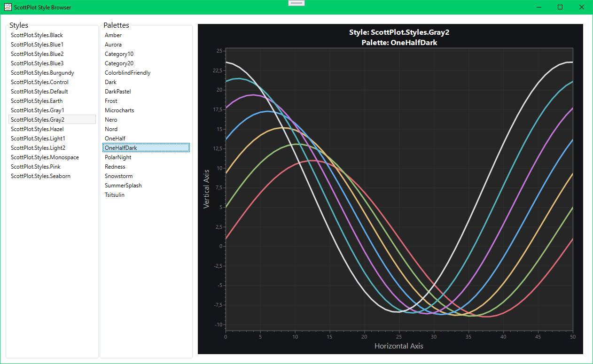Select the PolarNight palette

click(x=118, y=157)
